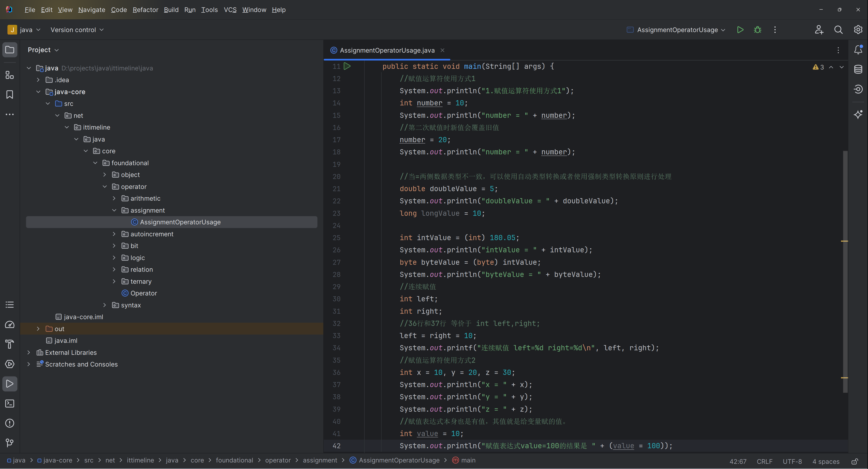
Task: Click the UTF-8 encoding in status bar
Action: point(792,461)
